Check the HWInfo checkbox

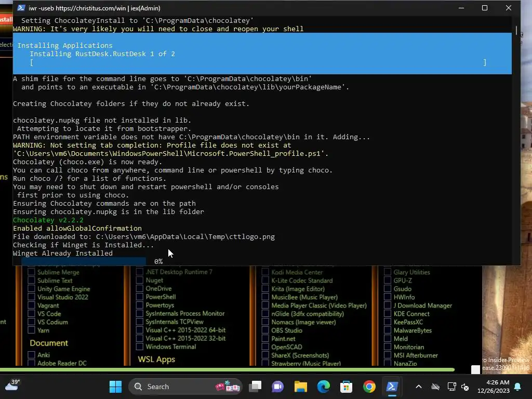click(388, 297)
